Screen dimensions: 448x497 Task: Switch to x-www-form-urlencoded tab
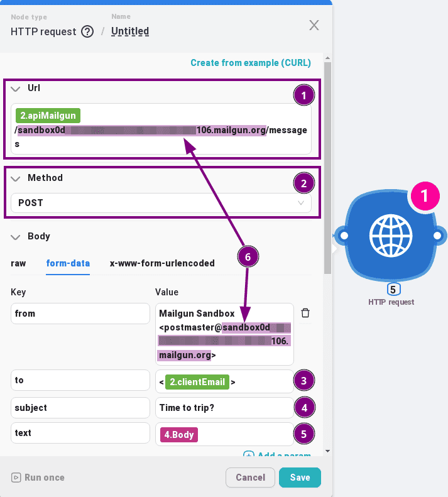coord(162,263)
